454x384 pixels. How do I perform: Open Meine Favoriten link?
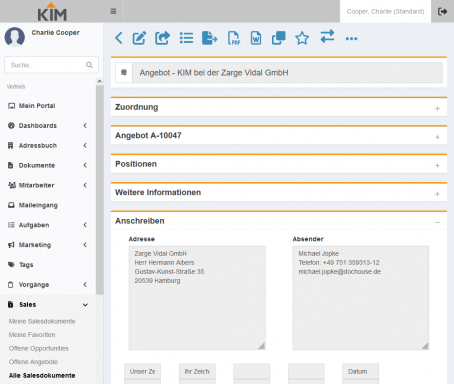click(x=32, y=335)
